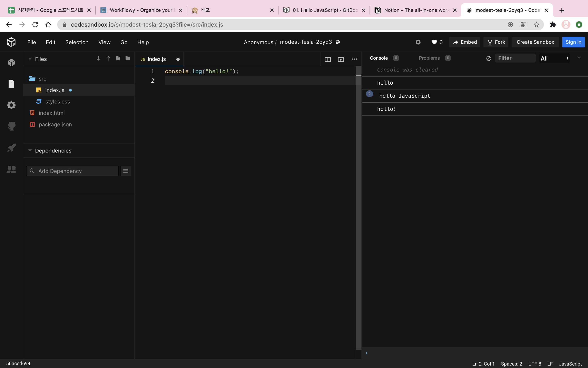This screenshot has width=588, height=368.
Task: Click sandbox name modest-tesla-2oyq3
Action: [306, 42]
